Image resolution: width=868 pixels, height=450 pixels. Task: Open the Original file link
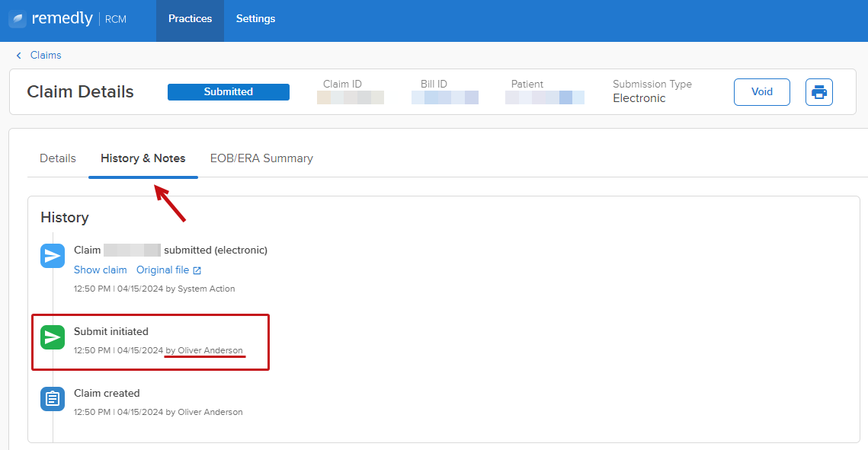pos(163,270)
